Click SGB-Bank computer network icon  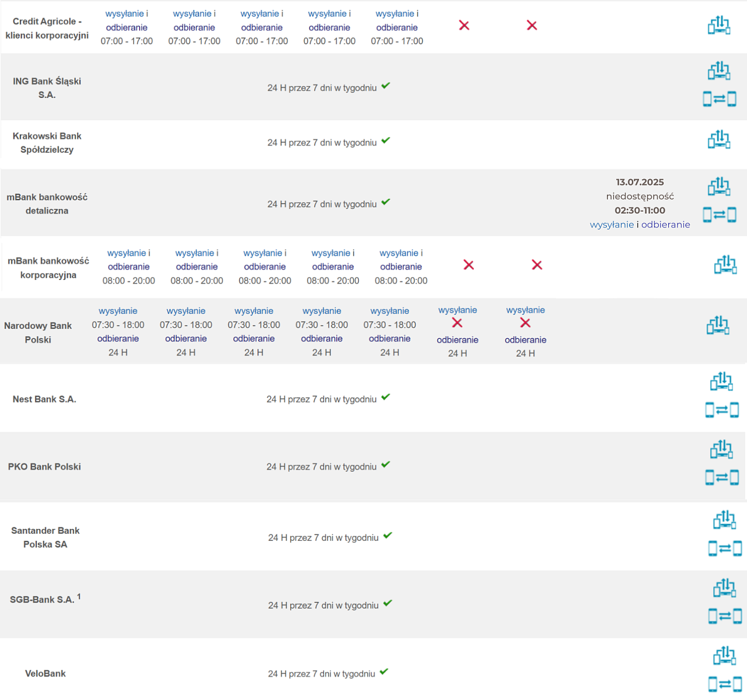[724, 587]
